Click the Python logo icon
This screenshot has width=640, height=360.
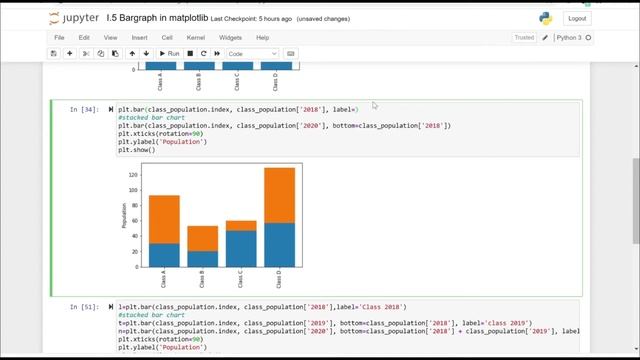[x=545, y=18]
